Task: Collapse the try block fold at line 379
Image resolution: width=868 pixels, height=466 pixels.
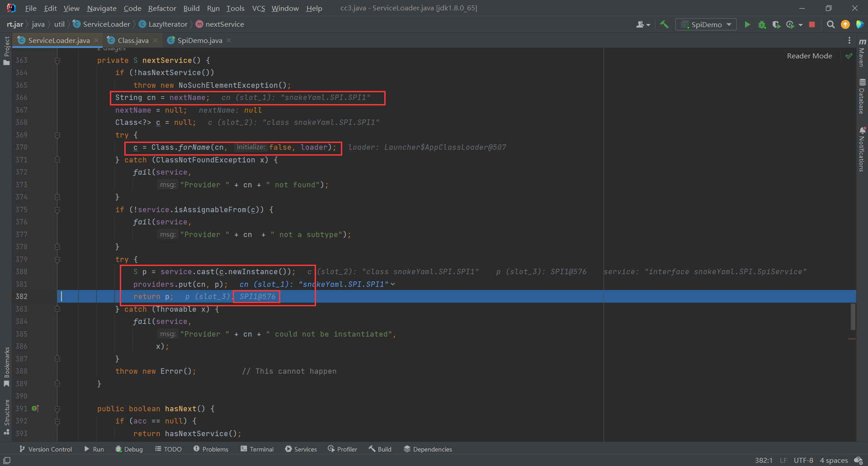Action: [x=57, y=260]
